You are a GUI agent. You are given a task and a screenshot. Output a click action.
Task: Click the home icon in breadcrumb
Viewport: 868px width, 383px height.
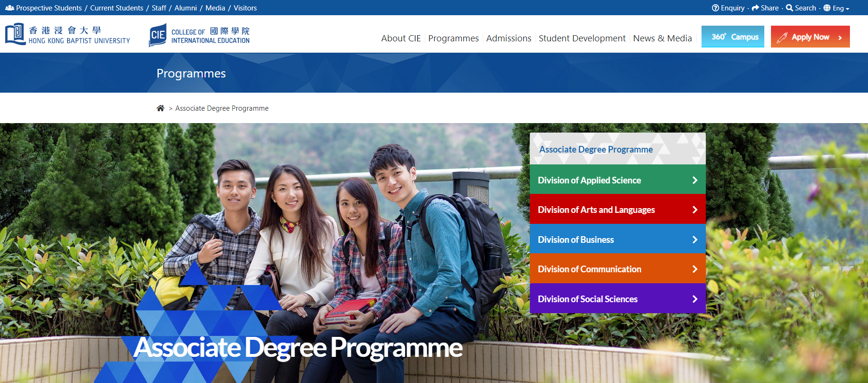click(x=160, y=108)
